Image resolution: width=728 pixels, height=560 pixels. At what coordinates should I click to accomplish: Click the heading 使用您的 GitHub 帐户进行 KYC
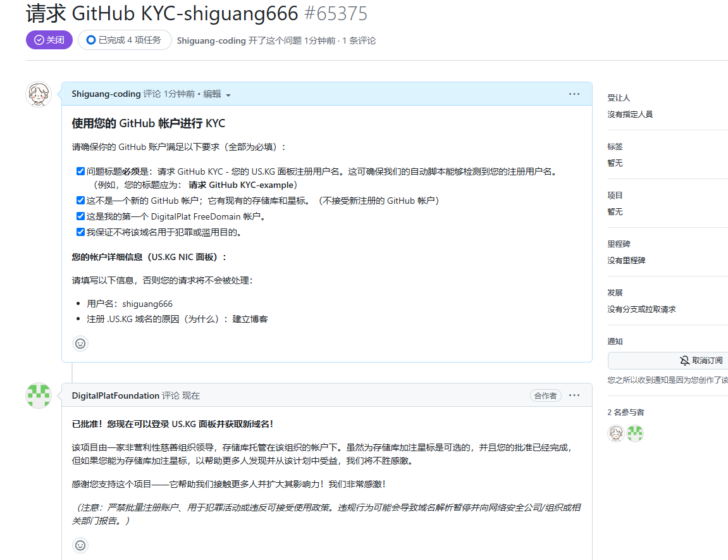click(x=149, y=123)
